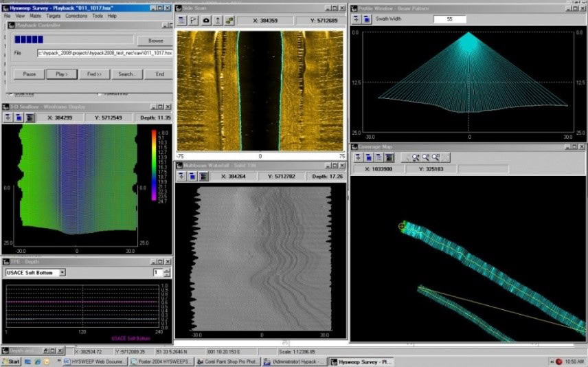Open the Matrix menu
The width and height of the screenshot is (588, 367).
pyautogui.click(x=35, y=16)
